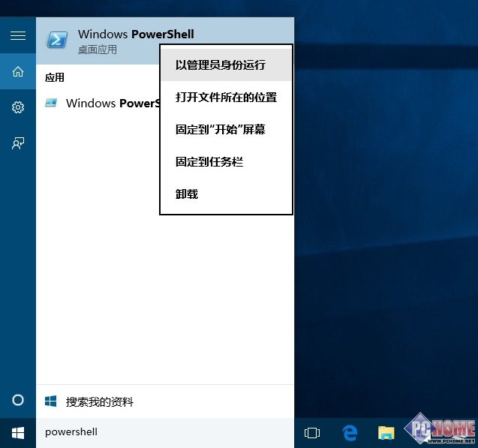The width and height of the screenshot is (478, 448).
Task: Open Settings gear icon in sidebar
Action: pos(18,107)
